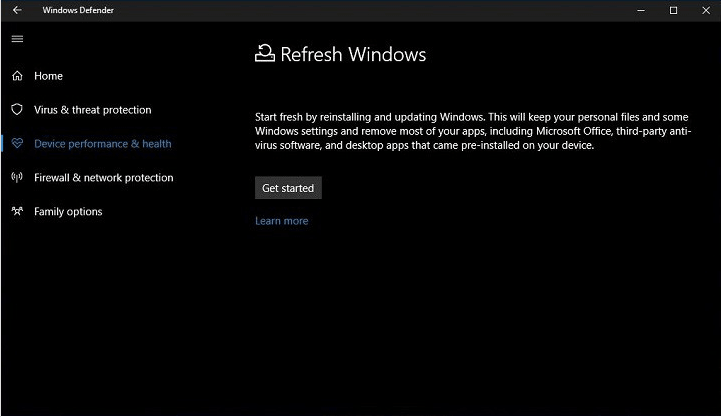Click the back arrow in title bar
722x417 pixels.
point(17,10)
